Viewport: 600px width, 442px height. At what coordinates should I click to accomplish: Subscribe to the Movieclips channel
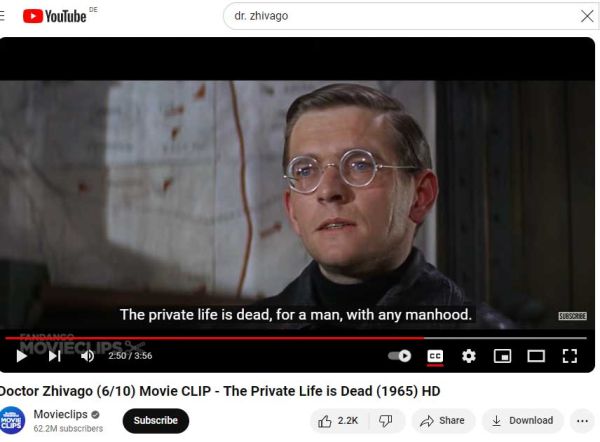pyautogui.click(x=156, y=421)
